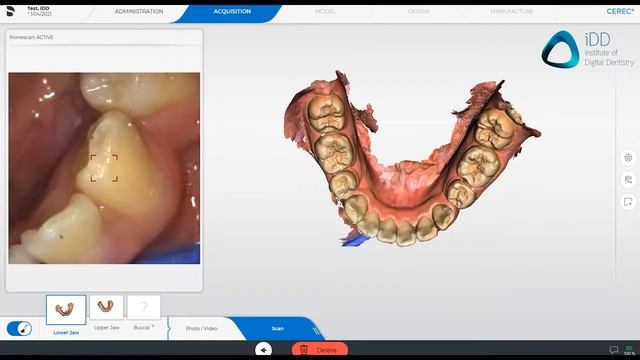
Task: Click the Upper Jaw label
Action: point(107,327)
